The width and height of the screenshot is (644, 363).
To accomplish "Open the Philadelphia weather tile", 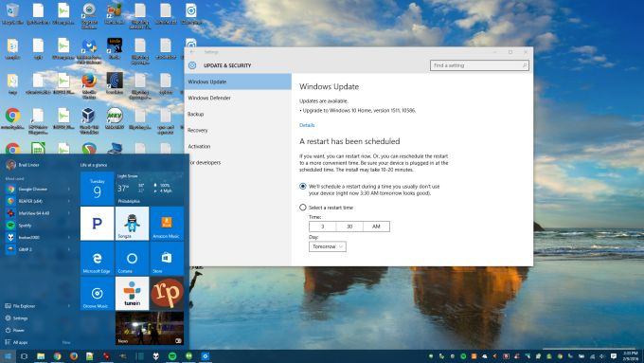I will click(x=150, y=189).
